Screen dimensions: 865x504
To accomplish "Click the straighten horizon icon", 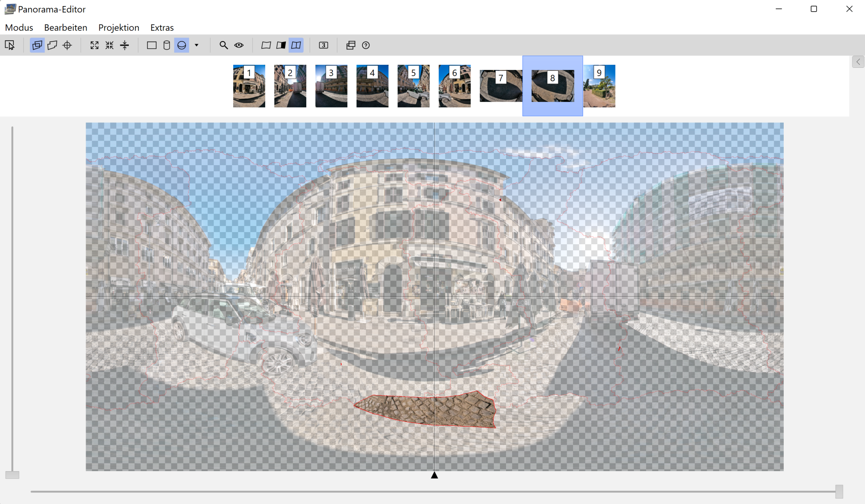I will point(125,45).
